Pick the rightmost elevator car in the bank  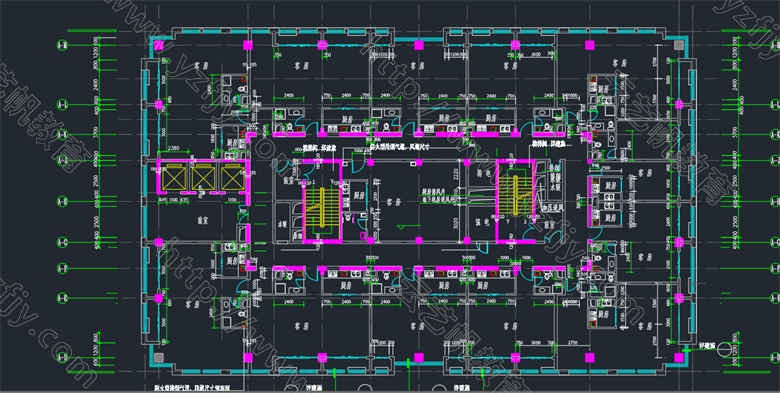click(233, 177)
